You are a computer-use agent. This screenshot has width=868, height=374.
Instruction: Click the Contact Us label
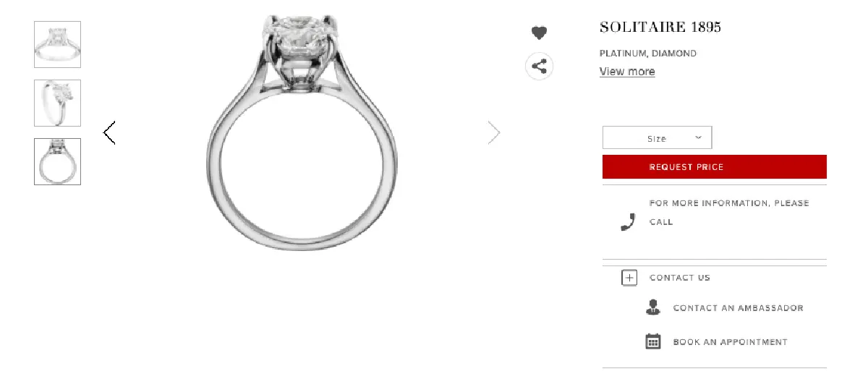coord(680,278)
